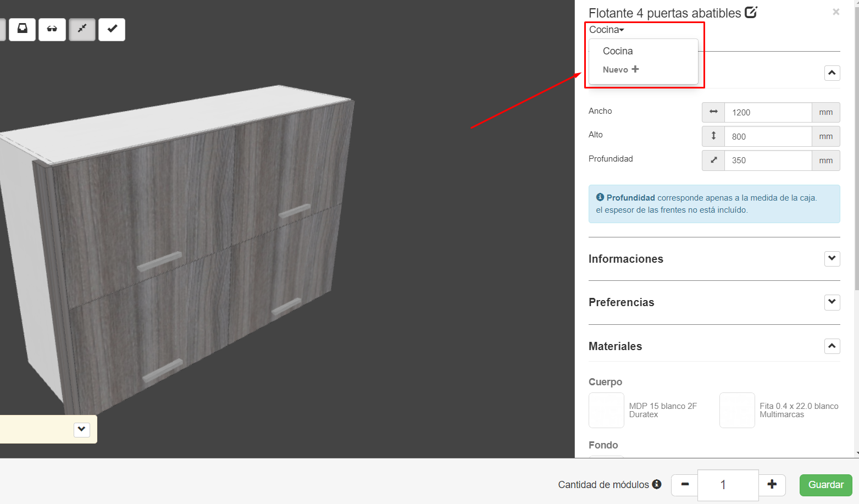Click the info icon beside Cantidad de módulos
The image size is (859, 504).
pyautogui.click(x=657, y=484)
